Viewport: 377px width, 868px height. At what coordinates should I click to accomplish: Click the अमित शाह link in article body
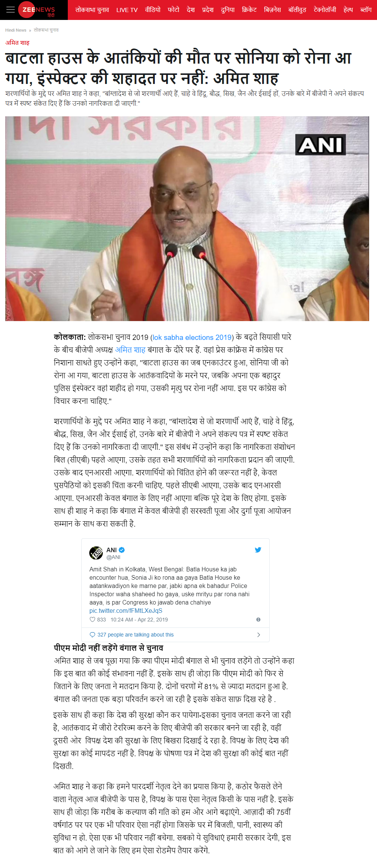pos(130,350)
